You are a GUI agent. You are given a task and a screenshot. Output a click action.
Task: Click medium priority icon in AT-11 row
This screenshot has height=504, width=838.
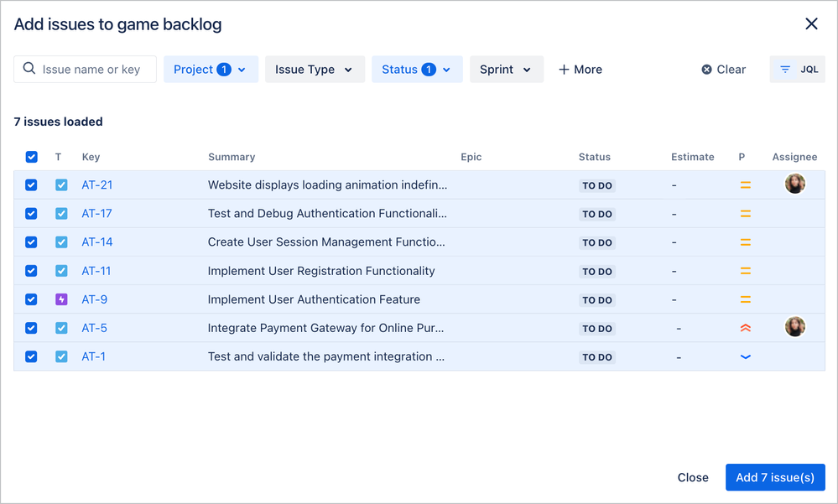[x=745, y=271]
